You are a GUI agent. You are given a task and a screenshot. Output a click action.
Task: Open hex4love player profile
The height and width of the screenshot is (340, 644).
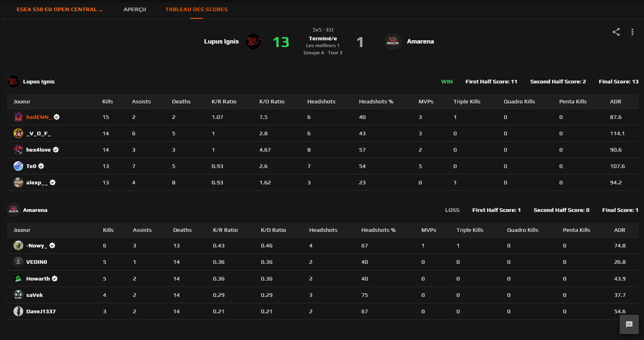point(39,150)
